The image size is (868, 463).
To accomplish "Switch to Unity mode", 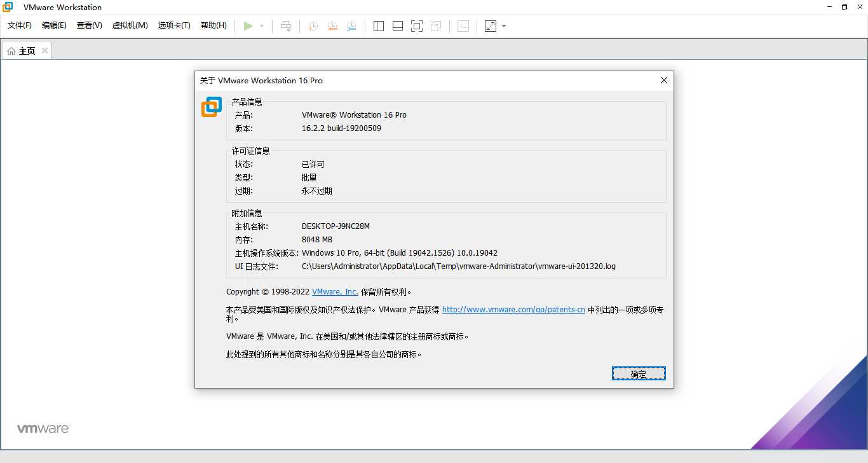I will pos(437,25).
